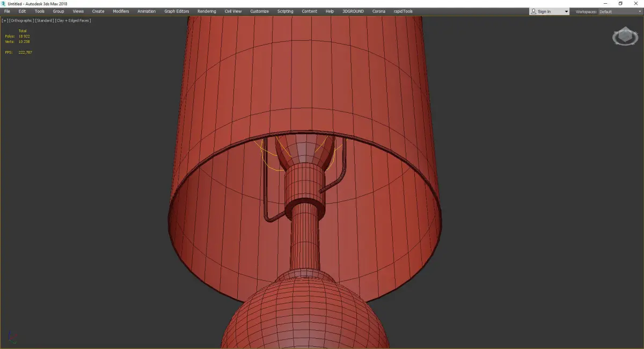This screenshot has width=644, height=349.
Task: Open the rapidTools menu
Action: coord(402,11)
